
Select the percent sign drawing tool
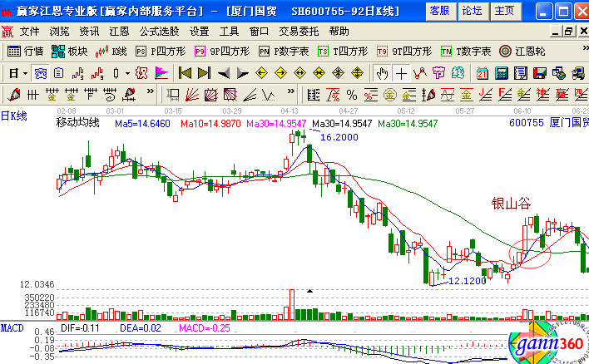click(x=352, y=94)
